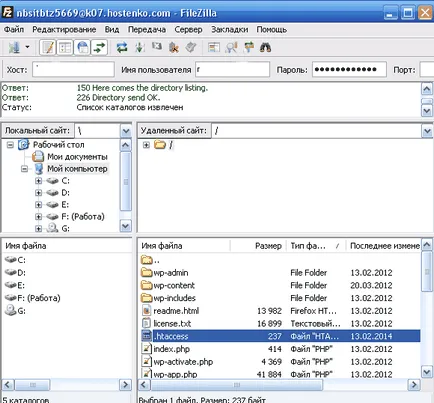
Task: Toggle local directory tree view icon
Action: [65, 48]
